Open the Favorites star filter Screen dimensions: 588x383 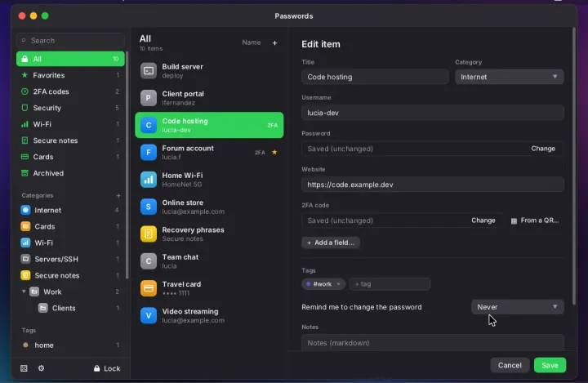pyautogui.click(x=70, y=75)
